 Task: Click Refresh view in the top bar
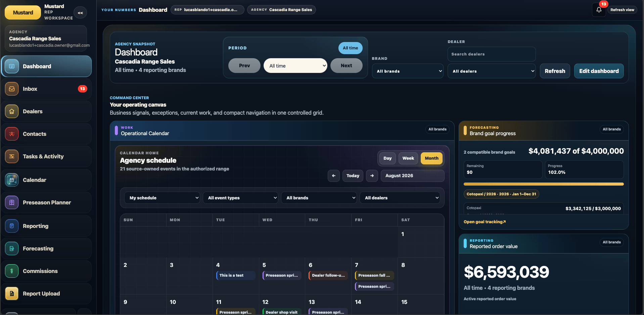point(622,10)
